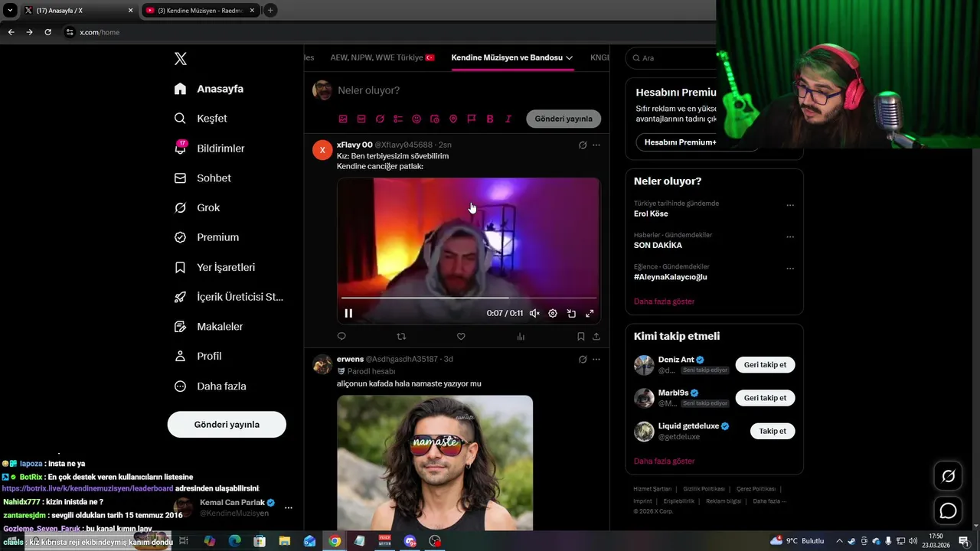Open Makaleler in sidebar
The height and width of the screenshot is (551, 980).
[208, 327]
